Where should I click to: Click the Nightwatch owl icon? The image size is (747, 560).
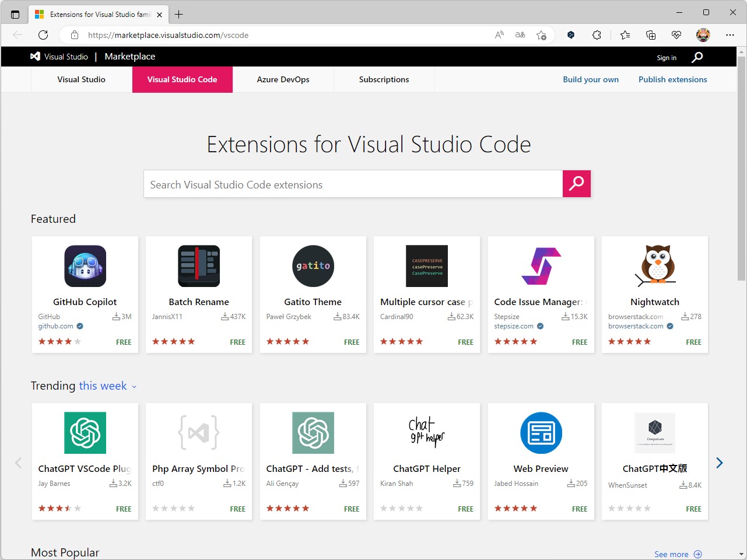pyautogui.click(x=654, y=264)
